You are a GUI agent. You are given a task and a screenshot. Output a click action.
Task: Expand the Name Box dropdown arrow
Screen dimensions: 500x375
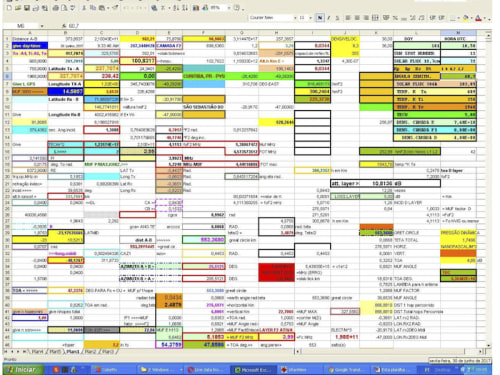[42, 26]
